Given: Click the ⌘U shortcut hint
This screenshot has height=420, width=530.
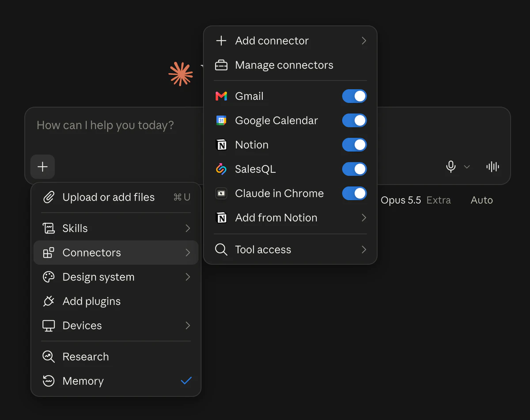Looking at the screenshot, I should click(182, 197).
